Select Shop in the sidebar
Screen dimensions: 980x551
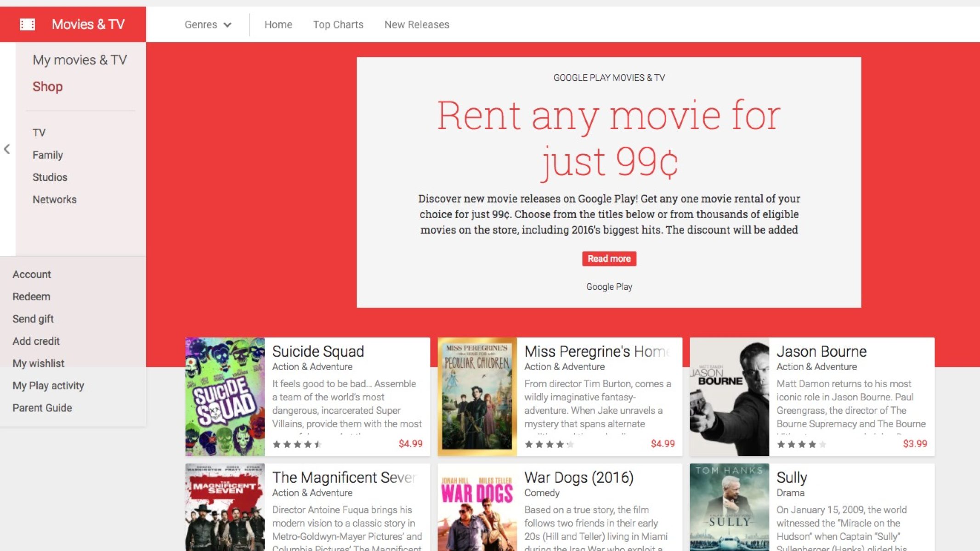click(47, 87)
